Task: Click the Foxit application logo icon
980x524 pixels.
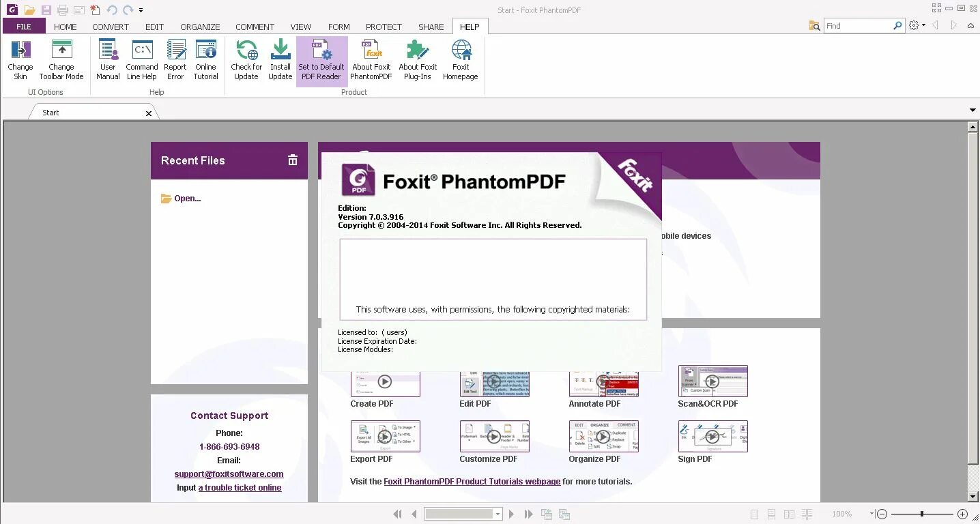Action: pos(12,10)
